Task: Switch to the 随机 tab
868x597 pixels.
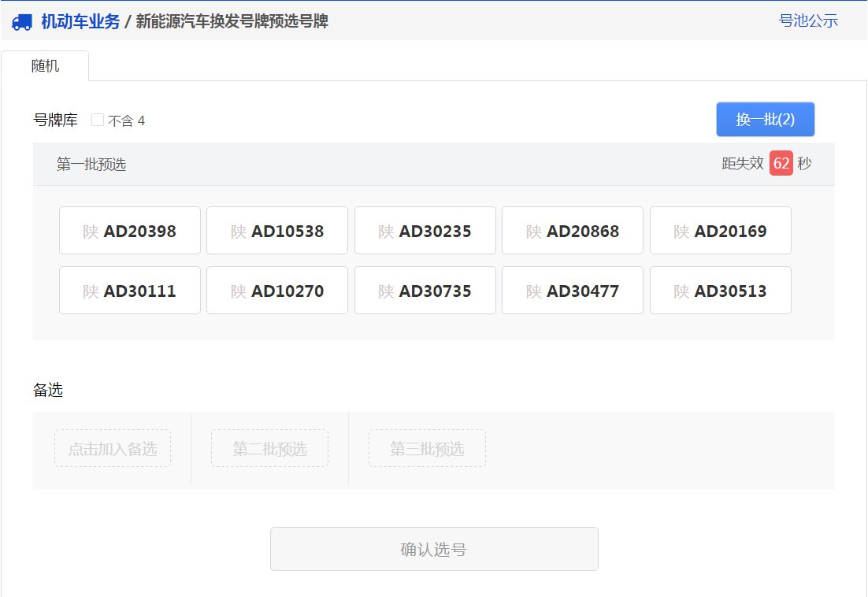Action: 45,66
